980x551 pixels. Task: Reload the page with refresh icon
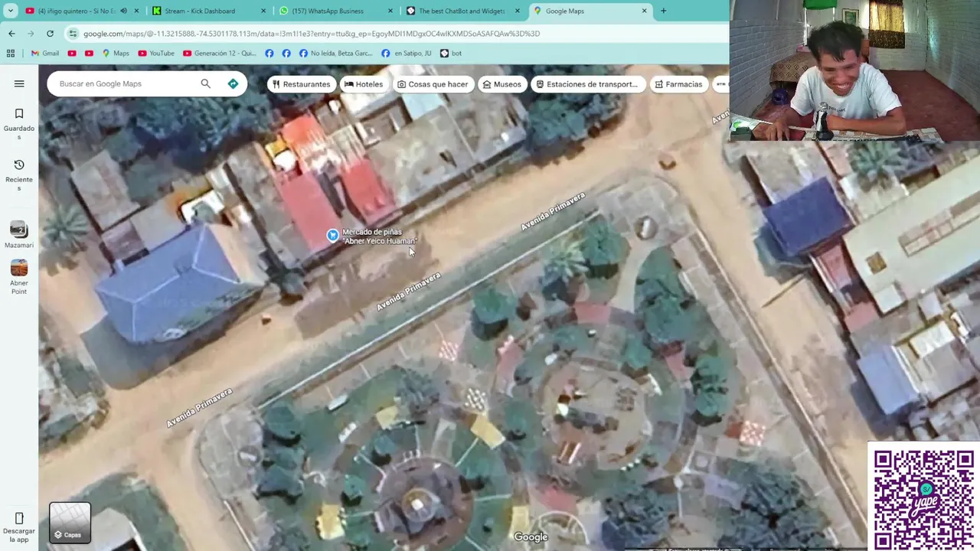pos(50,34)
